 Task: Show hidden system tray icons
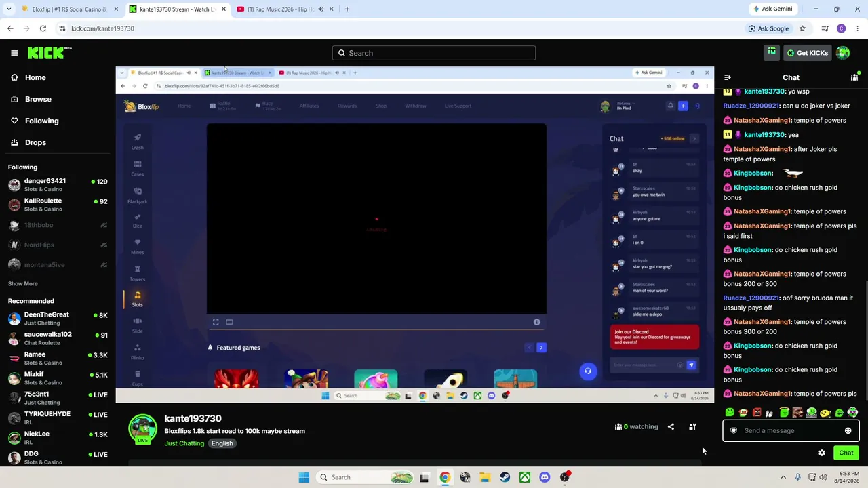783,477
